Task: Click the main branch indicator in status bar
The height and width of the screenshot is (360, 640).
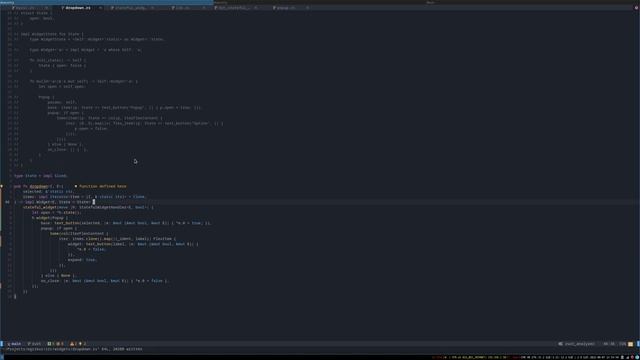Action: click(14, 344)
